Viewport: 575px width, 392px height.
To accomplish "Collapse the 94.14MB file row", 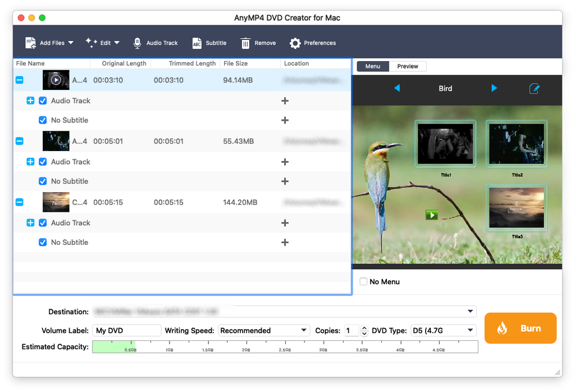I will pos(20,80).
